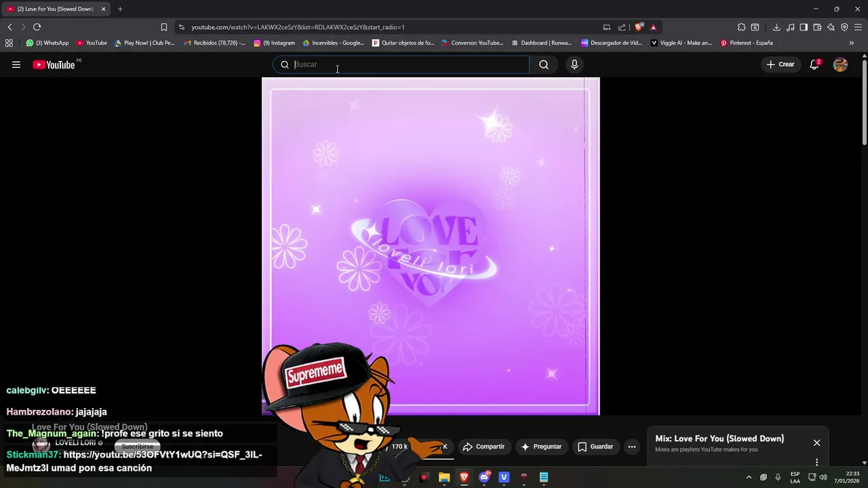Image resolution: width=868 pixels, height=488 pixels.
Task: Click the Crear button
Action: (x=780, y=64)
